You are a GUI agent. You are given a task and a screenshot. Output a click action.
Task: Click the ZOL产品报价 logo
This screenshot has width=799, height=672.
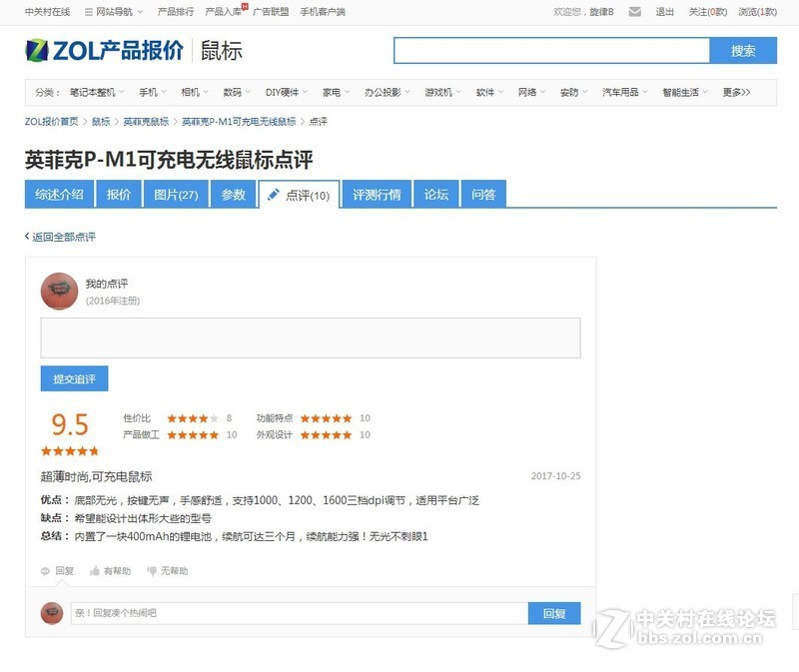105,51
